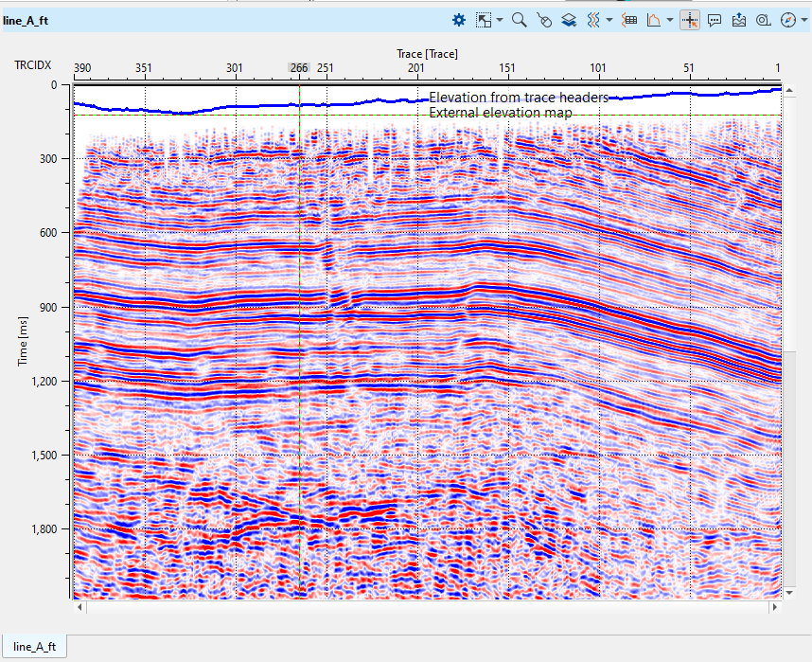
Task: Switch to the line_A_ft bottom tab
Action: [x=34, y=647]
